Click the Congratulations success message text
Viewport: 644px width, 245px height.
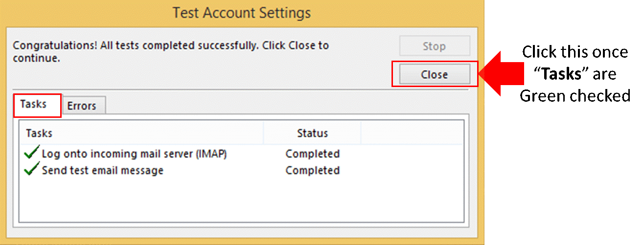[171, 52]
